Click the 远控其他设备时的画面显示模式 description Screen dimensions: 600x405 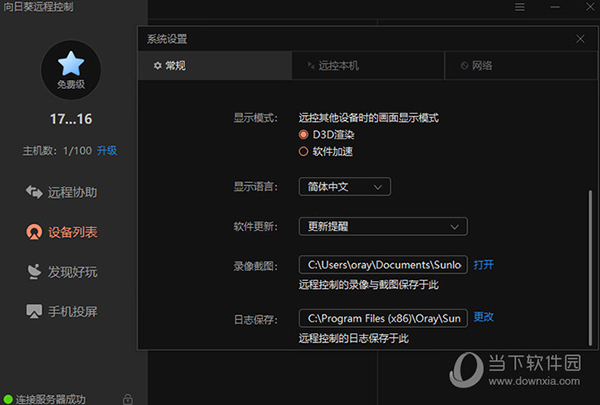pyautogui.click(x=368, y=118)
